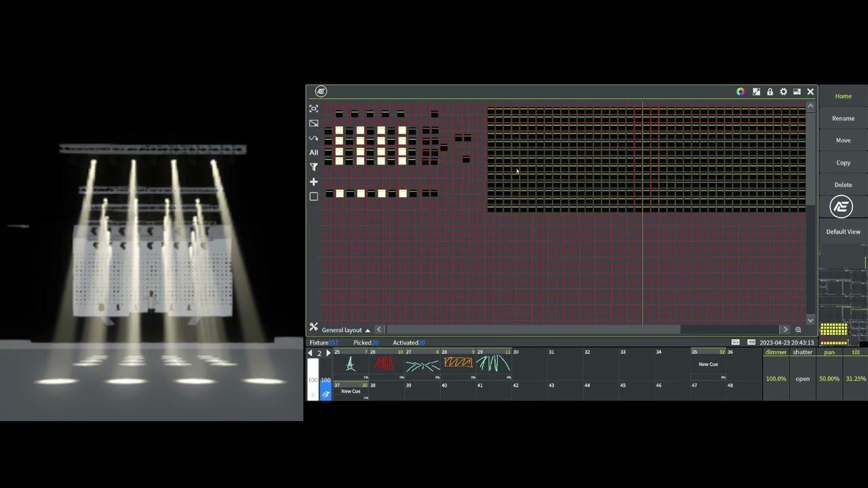868x488 pixels.
Task: Click empty cue slot 30
Action: click(x=530, y=365)
